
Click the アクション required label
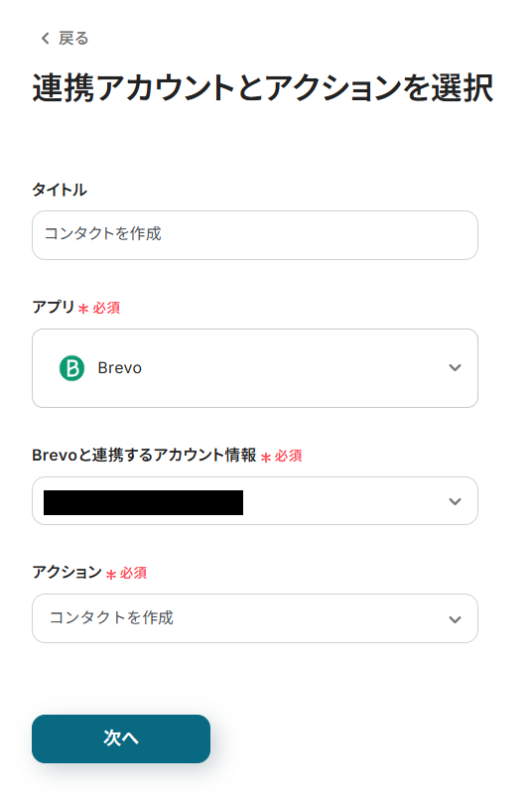pos(89,573)
